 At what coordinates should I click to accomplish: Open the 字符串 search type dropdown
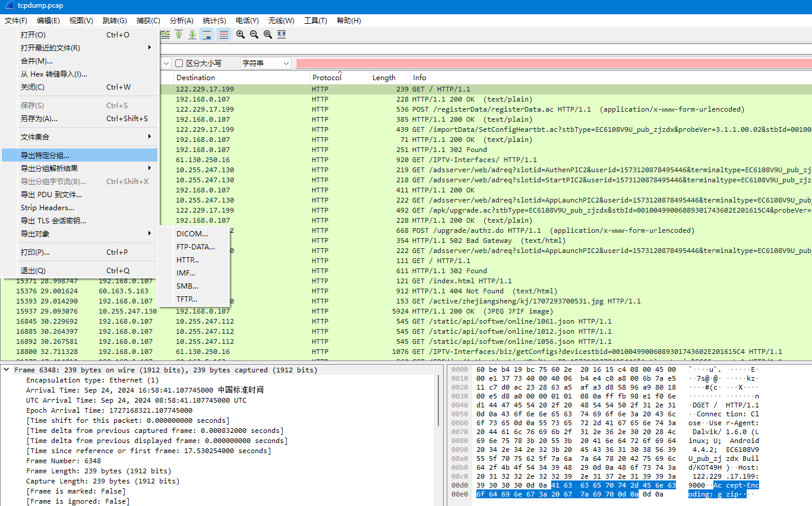266,63
